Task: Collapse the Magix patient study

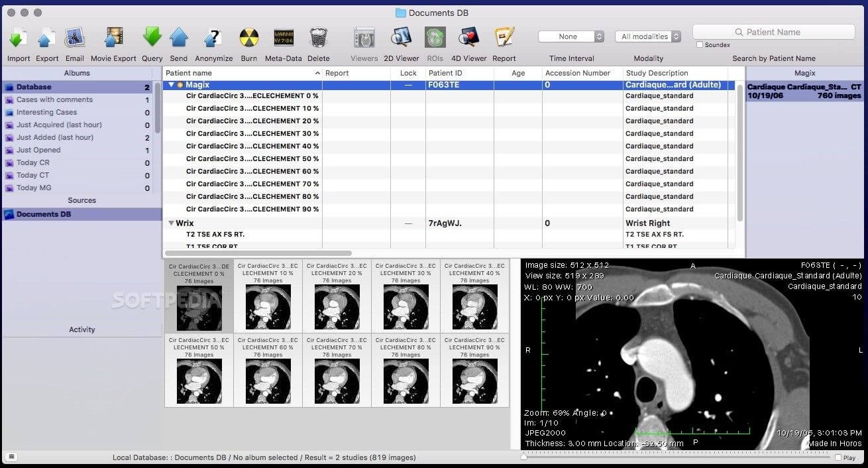Action: click(x=172, y=85)
